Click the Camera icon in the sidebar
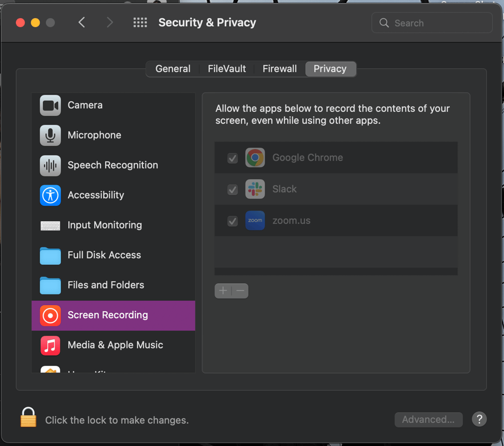The width and height of the screenshot is (504, 446). [x=50, y=105]
